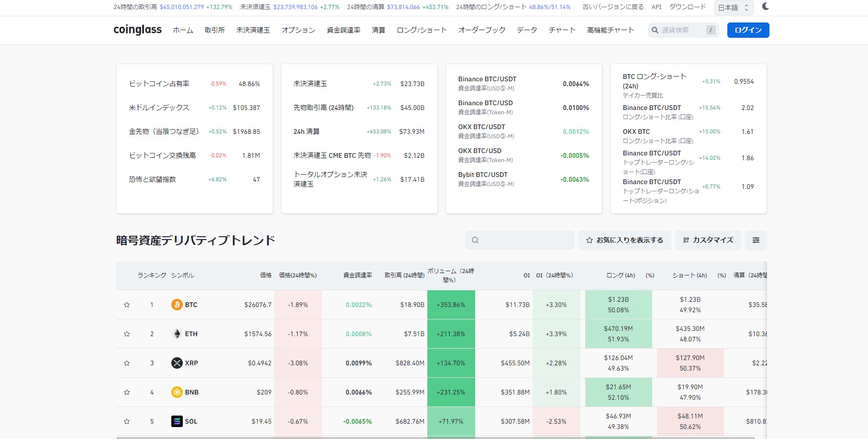Screen dimensions: 868x439
Task: Open the オプション menu item
Action: coord(299,30)
